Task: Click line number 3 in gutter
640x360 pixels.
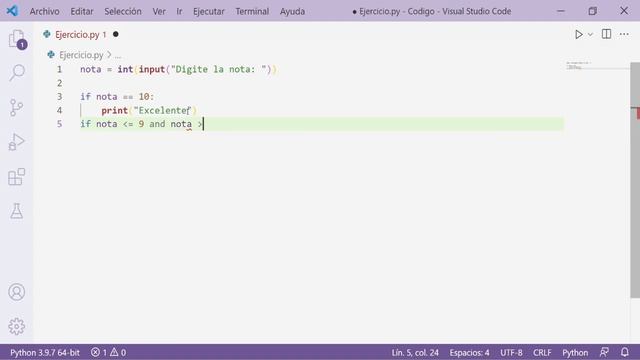Action: [60, 97]
